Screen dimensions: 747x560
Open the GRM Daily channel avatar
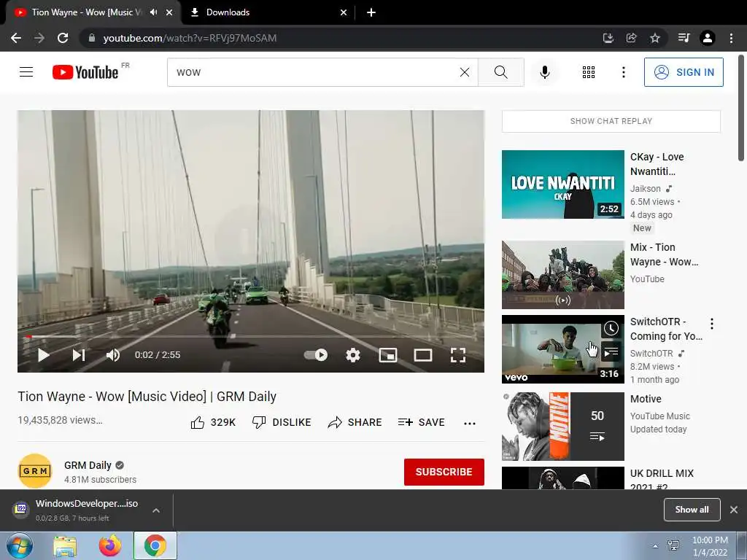[x=35, y=471]
